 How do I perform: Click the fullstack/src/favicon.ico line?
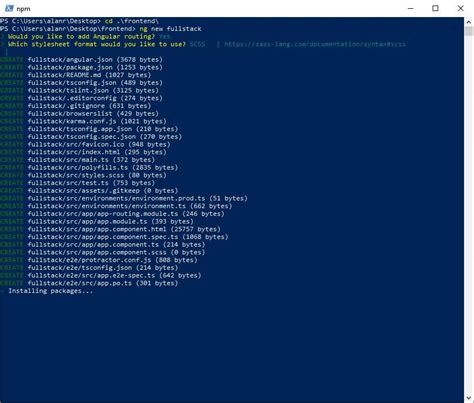(x=85, y=144)
